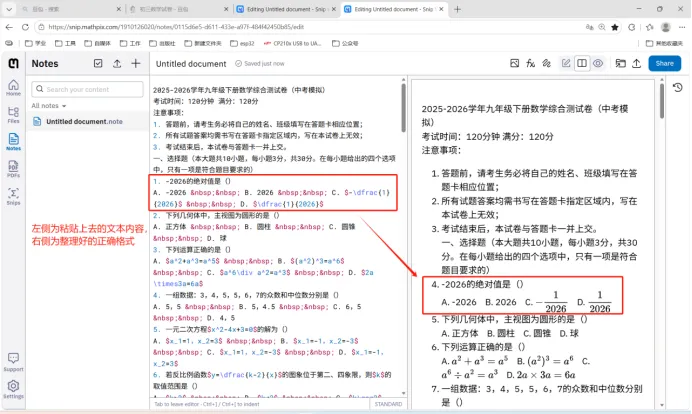Screen dimensions: 692x414
Task: Expand the 自媒体 bookmarks folder
Action: 98,43
